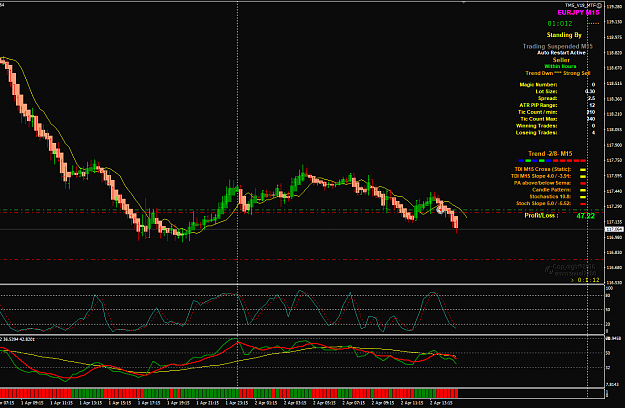625x408 pixels.
Task: Click the Winning Trades label
Action: (537, 126)
